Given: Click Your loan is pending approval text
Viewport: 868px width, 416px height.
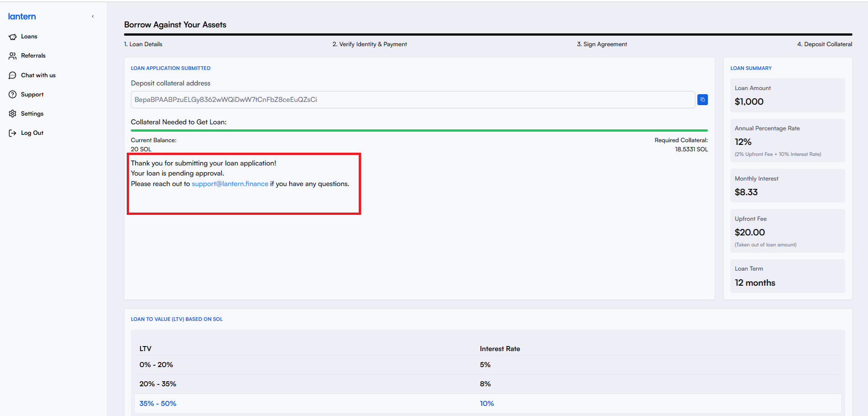Looking at the screenshot, I should [178, 173].
